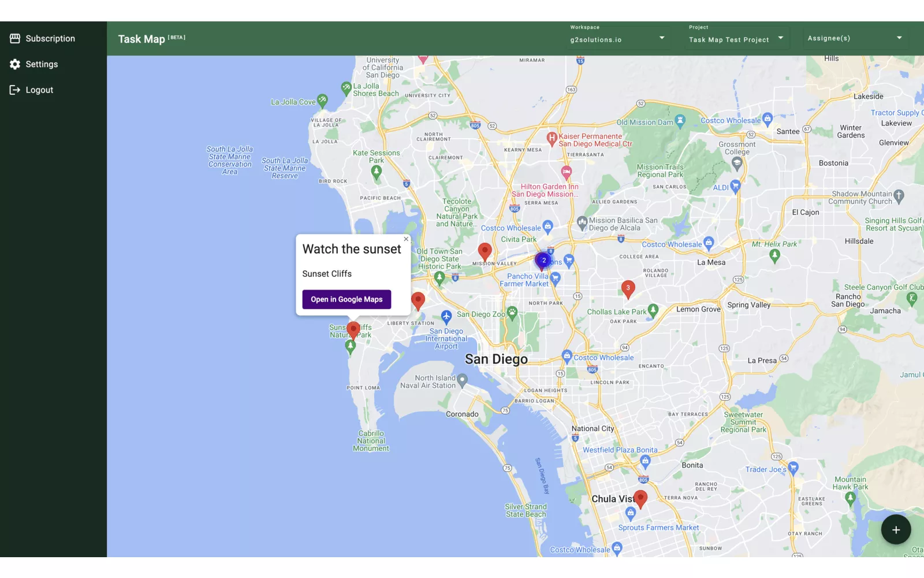Screen dimensions: 924x578
Task: Click the red pin in Chula Vista
Action: pos(640,498)
